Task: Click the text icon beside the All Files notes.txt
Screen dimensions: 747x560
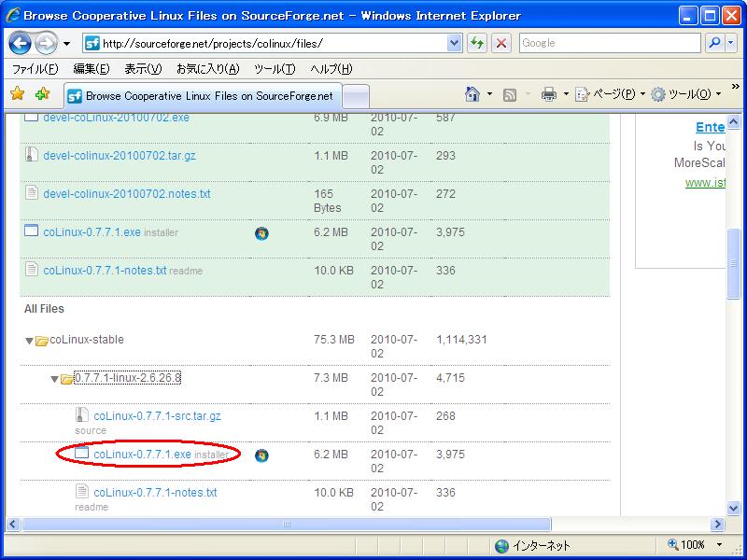Action: pos(82,491)
